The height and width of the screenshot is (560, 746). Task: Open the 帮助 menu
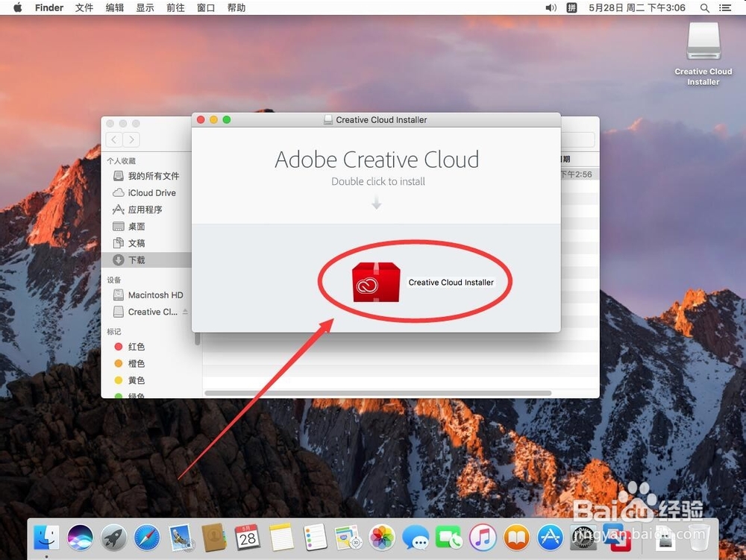click(x=236, y=7)
